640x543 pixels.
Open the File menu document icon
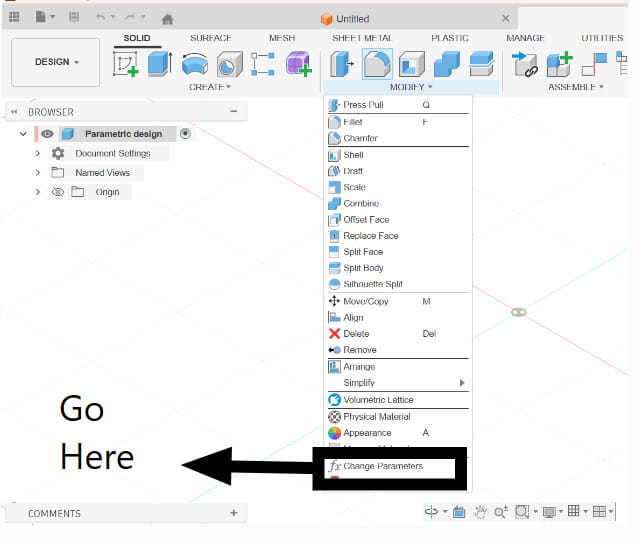coord(40,17)
